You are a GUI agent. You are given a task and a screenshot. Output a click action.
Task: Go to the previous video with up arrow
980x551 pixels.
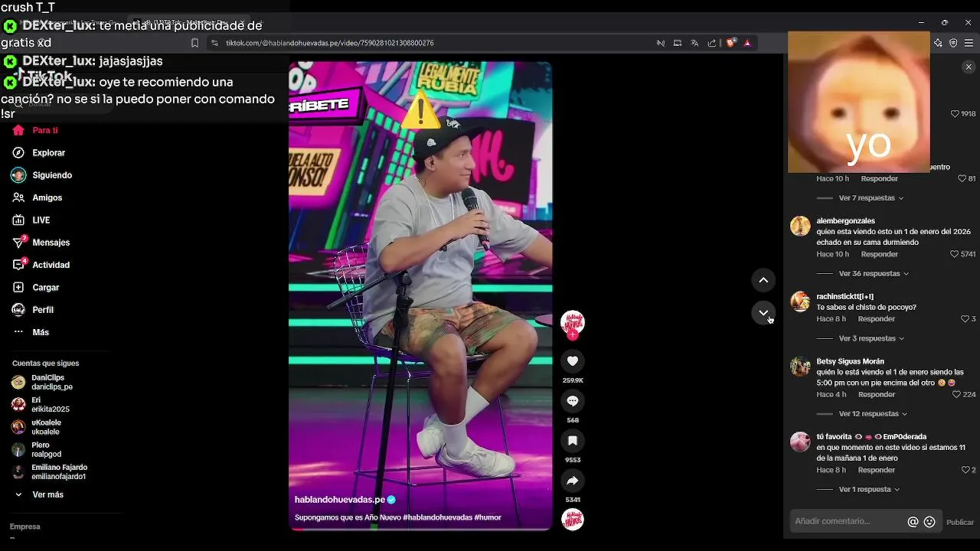tap(763, 280)
